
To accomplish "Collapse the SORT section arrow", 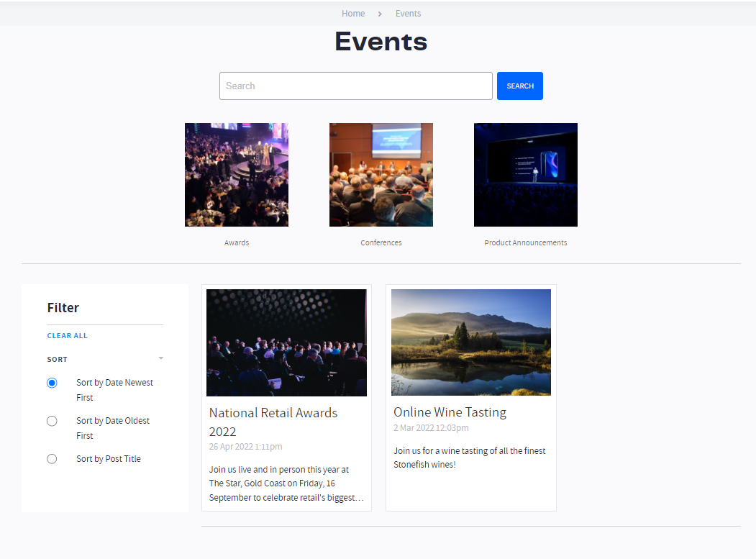I will (x=161, y=358).
